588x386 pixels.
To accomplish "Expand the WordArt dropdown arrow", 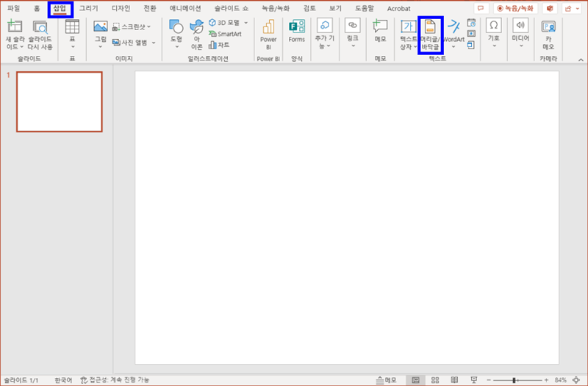I will coord(453,47).
